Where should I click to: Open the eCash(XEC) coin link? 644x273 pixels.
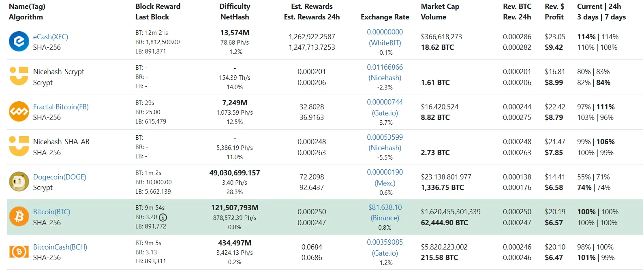[x=51, y=37]
